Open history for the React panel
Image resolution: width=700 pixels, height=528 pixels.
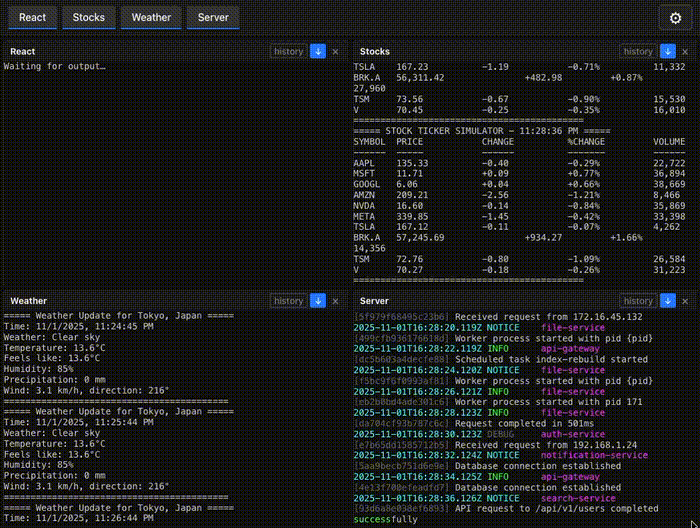288,51
